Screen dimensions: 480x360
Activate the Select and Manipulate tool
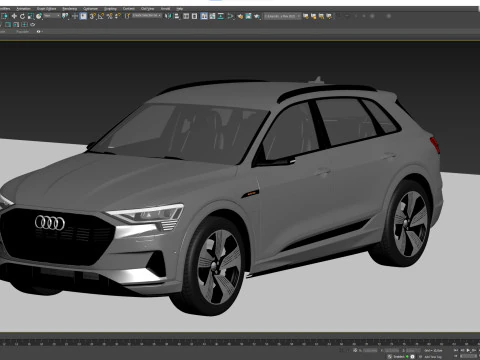pos(75,16)
